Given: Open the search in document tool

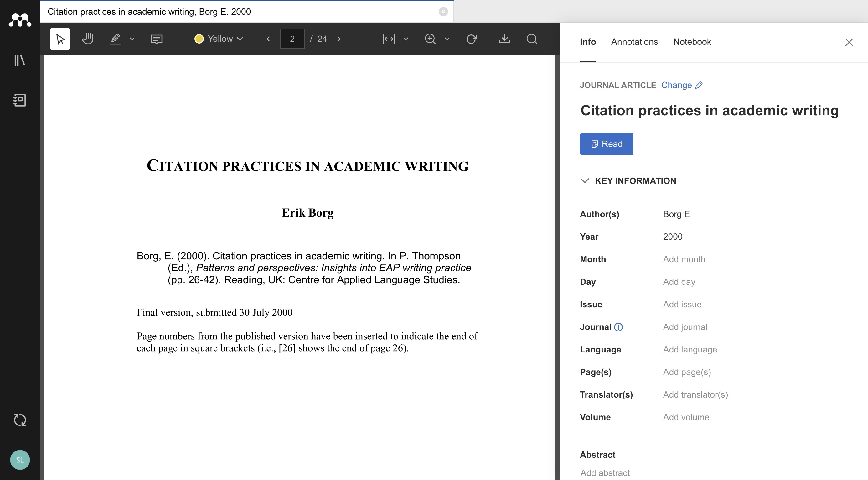Looking at the screenshot, I should (x=532, y=39).
